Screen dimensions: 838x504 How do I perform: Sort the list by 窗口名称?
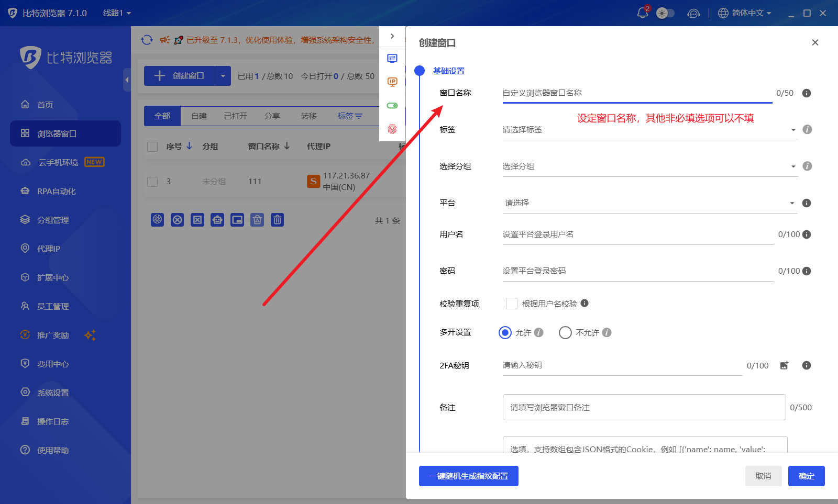[269, 146]
